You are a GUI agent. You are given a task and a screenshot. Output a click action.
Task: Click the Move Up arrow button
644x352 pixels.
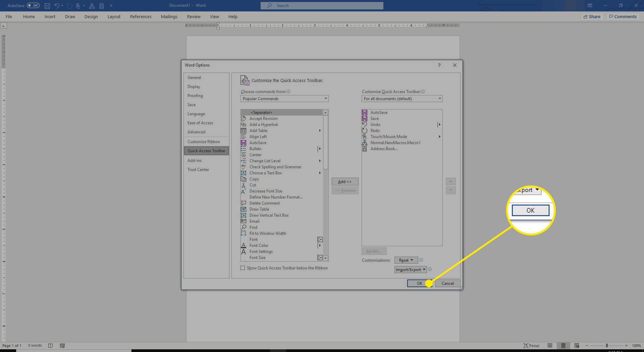point(450,182)
